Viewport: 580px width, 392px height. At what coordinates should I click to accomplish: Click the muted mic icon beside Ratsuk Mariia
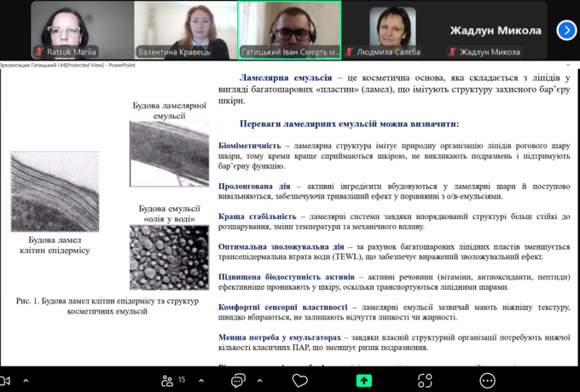click(38, 51)
